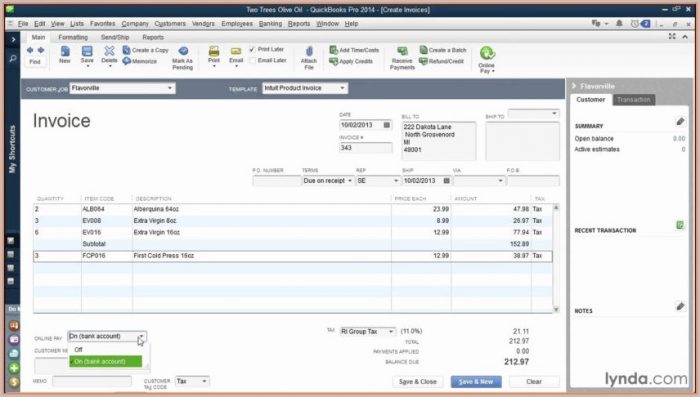This screenshot has width=700, height=397.
Task: Memorize this invoice transaction
Action: click(140, 61)
